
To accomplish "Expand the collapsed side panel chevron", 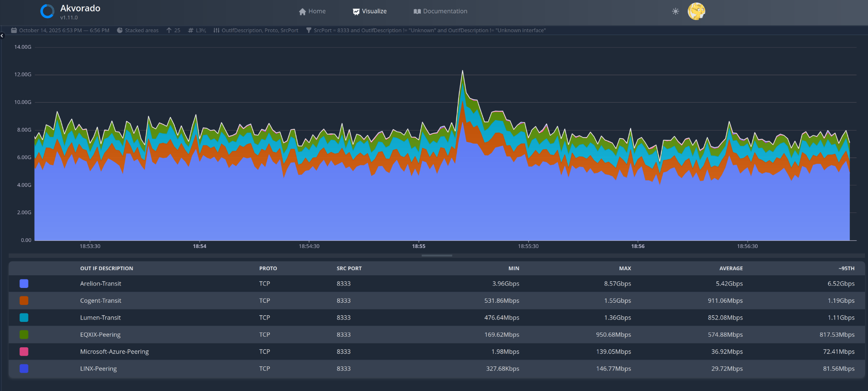I will (x=2, y=36).
